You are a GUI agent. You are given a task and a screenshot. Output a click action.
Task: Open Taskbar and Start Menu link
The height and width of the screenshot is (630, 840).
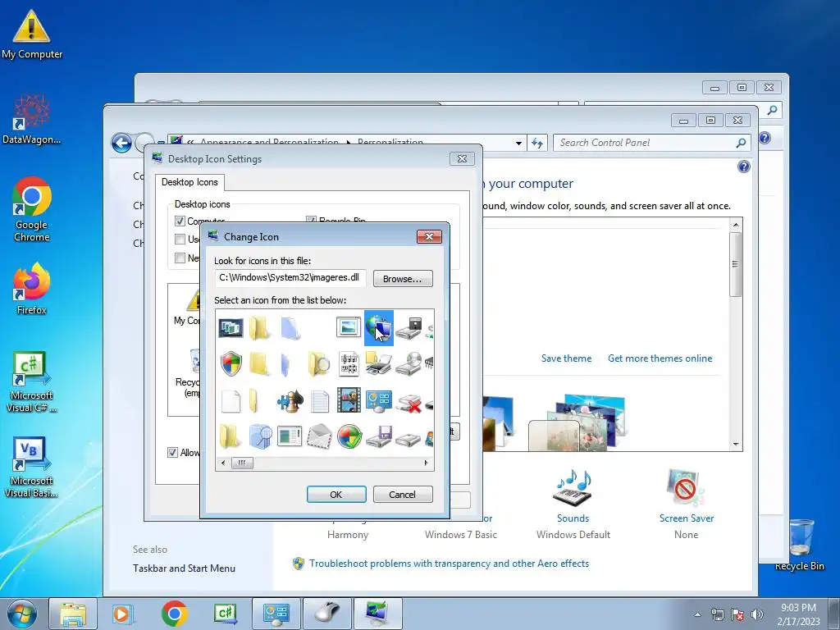[185, 568]
